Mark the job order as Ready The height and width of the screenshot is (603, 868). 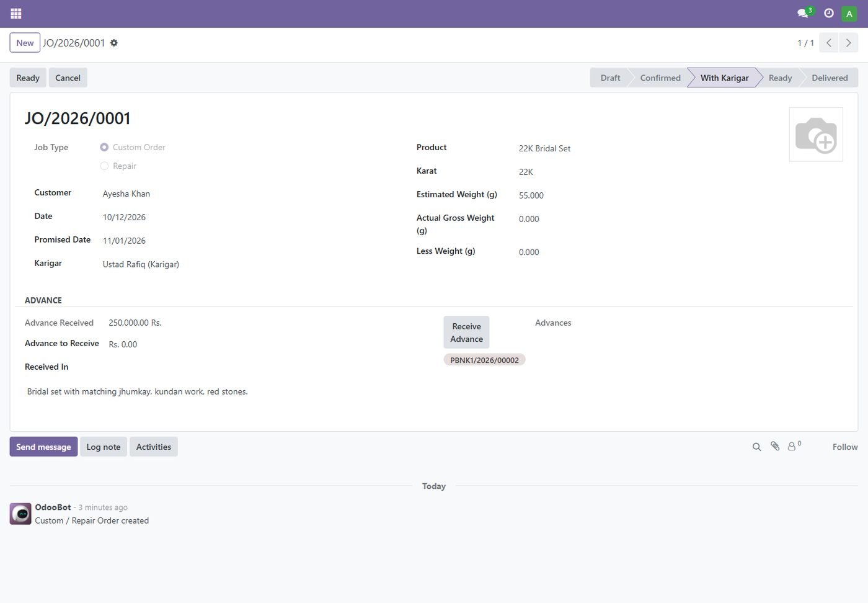(x=28, y=78)
